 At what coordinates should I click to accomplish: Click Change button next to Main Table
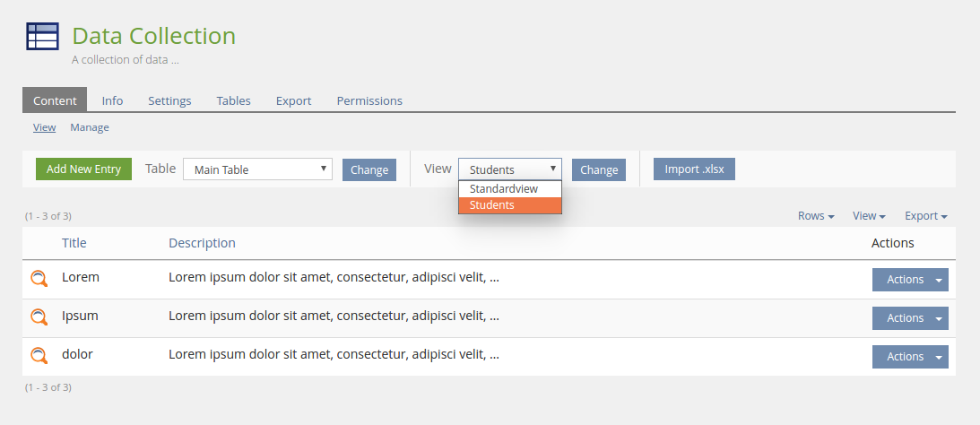coord(369,169)
